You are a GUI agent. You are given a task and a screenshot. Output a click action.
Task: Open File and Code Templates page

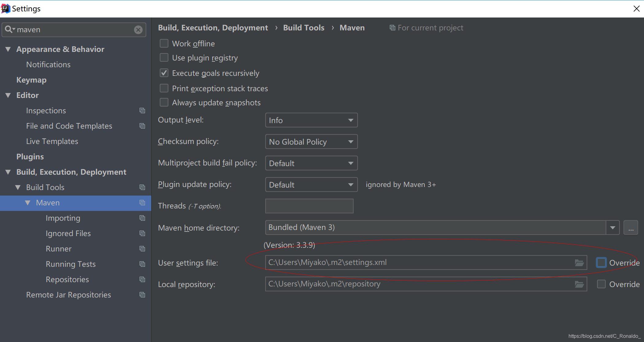69,126
